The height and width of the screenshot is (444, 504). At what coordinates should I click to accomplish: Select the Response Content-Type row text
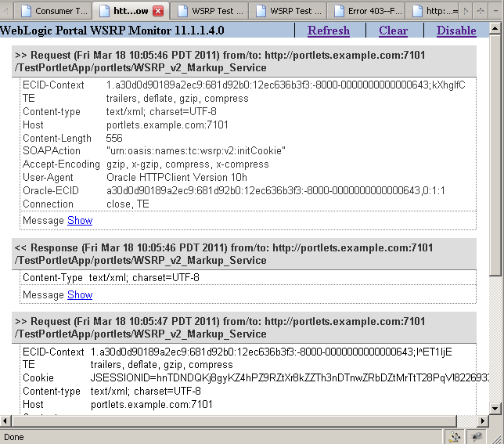click(111, 277)
